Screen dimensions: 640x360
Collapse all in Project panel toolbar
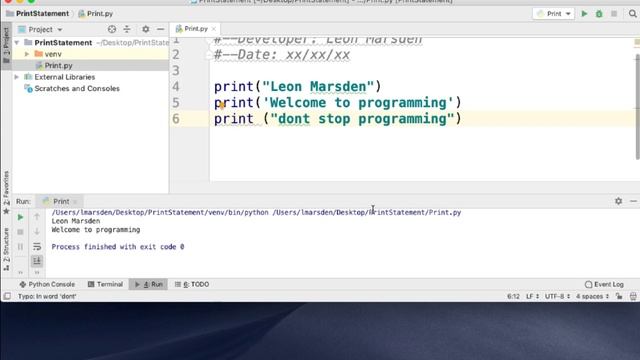tap(127, 29)
